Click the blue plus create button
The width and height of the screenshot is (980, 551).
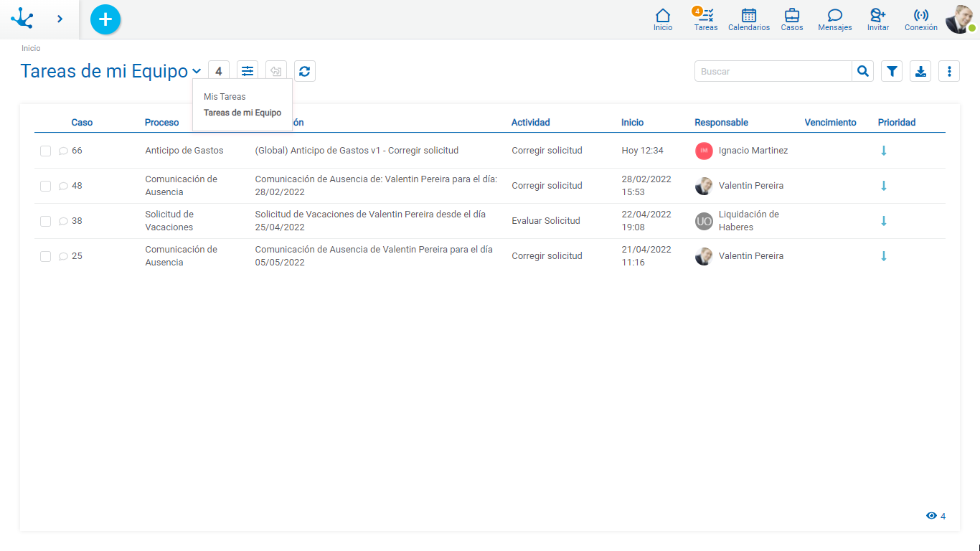[x=105, y=19]
